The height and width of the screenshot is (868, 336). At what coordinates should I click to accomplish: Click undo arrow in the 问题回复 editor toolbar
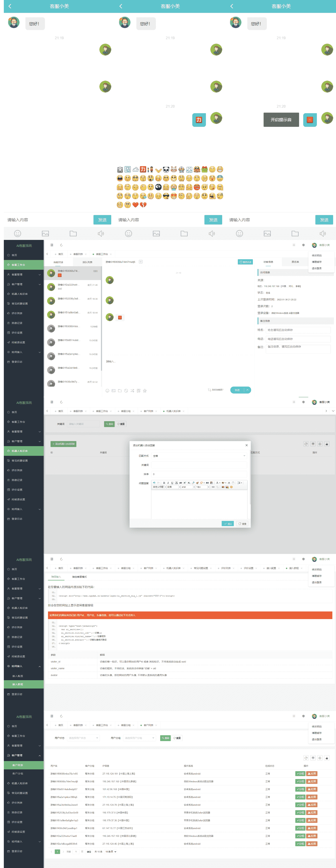[x=154, y=483]
